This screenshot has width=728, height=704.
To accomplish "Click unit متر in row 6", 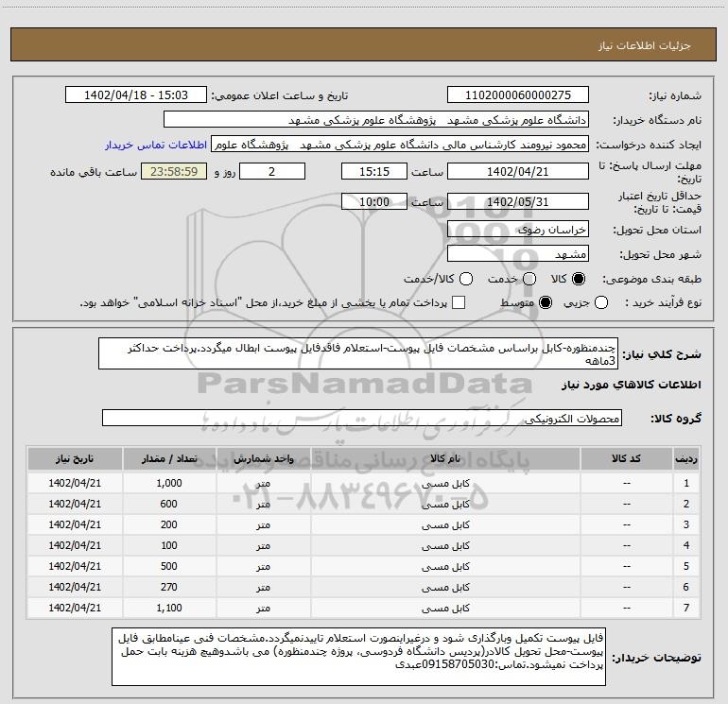I will (x=263, y=588).
